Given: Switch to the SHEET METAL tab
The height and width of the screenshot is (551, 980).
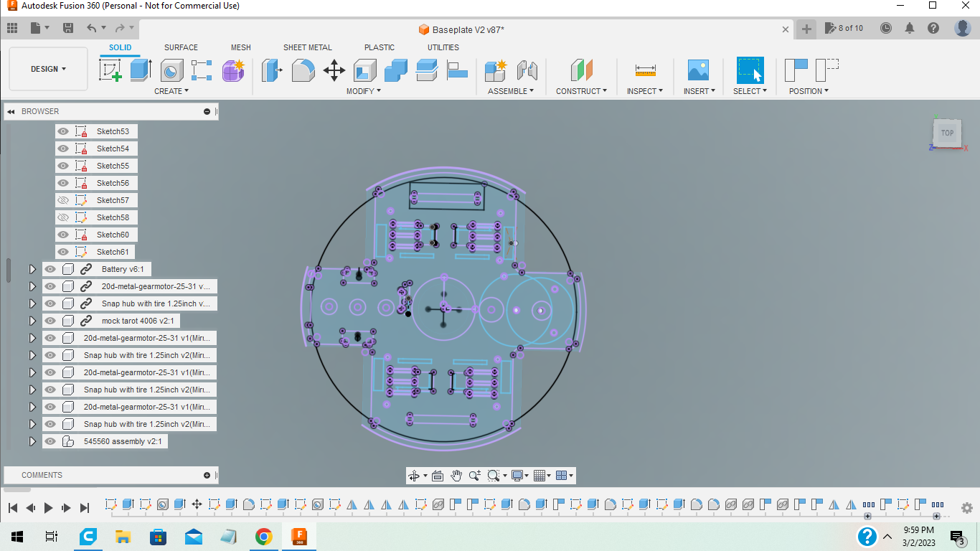Looking at the screenshot, I should (x=308, y=47).
